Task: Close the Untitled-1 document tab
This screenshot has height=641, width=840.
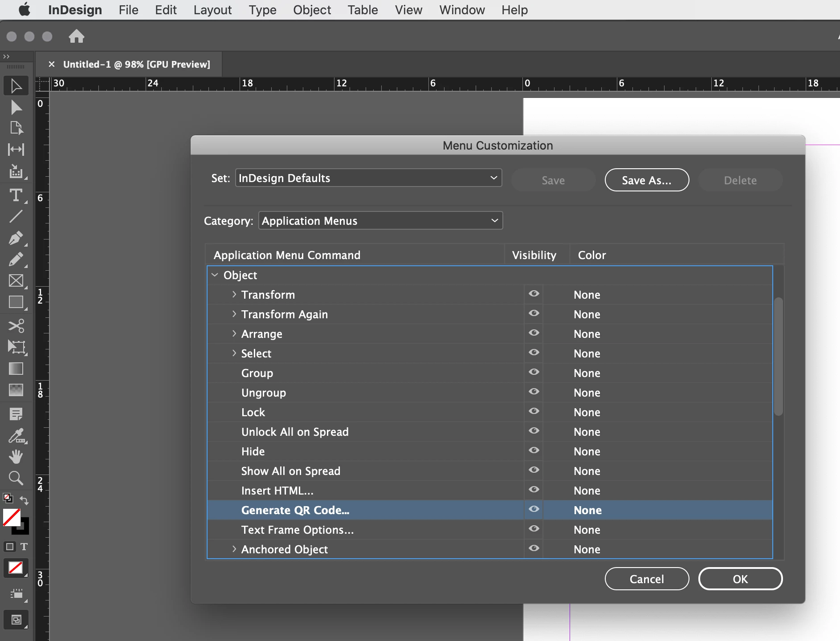Action: pyautogui.click(x=52, y=64)
